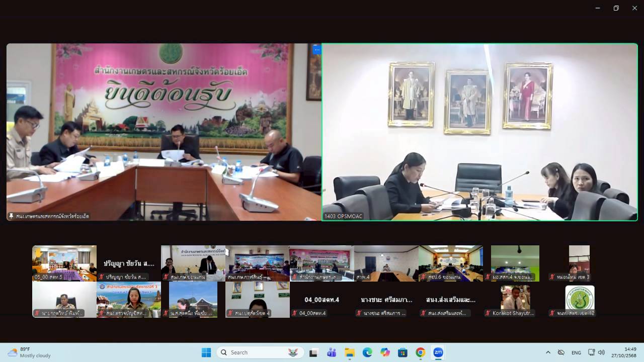644x362 pixels.
Task: Open Zoom from the taskbar
Action: coord(438,352)
